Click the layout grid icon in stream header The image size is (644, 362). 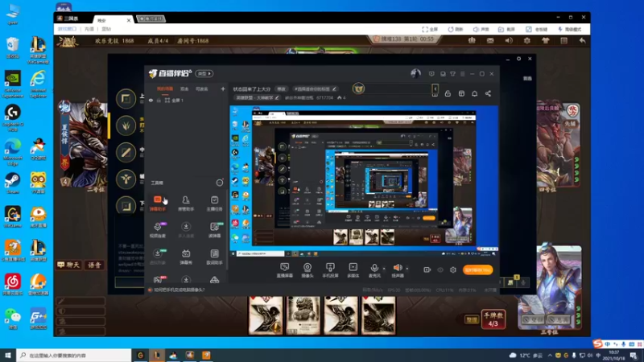(x=461, y=93)
